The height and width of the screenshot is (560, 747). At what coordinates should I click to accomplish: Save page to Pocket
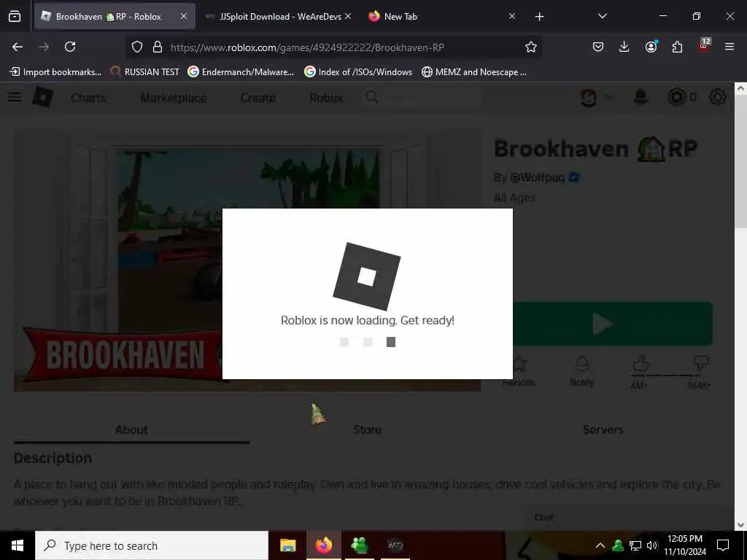pyautogui.click(x=598, y=47)
